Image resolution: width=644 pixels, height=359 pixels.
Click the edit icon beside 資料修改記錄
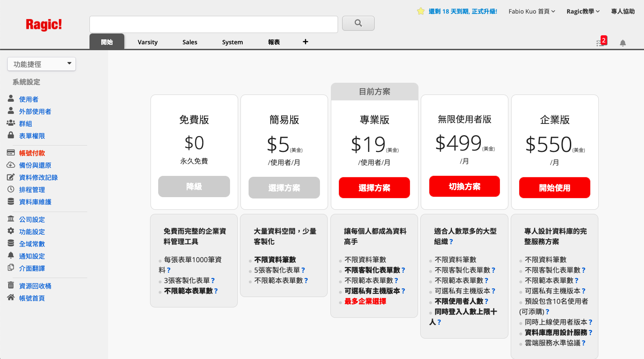pyautogui.click(x=11, y=177)
